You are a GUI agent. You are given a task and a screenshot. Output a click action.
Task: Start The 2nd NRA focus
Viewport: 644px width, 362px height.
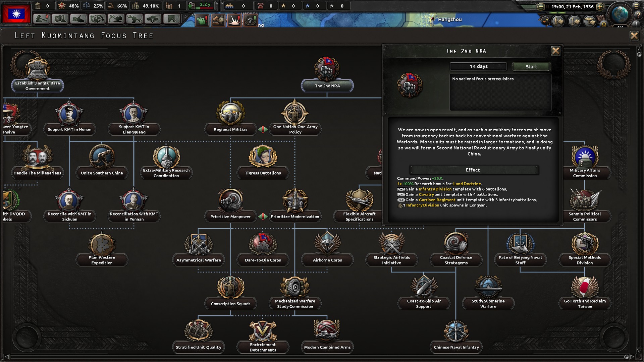[x=531, y=67]
